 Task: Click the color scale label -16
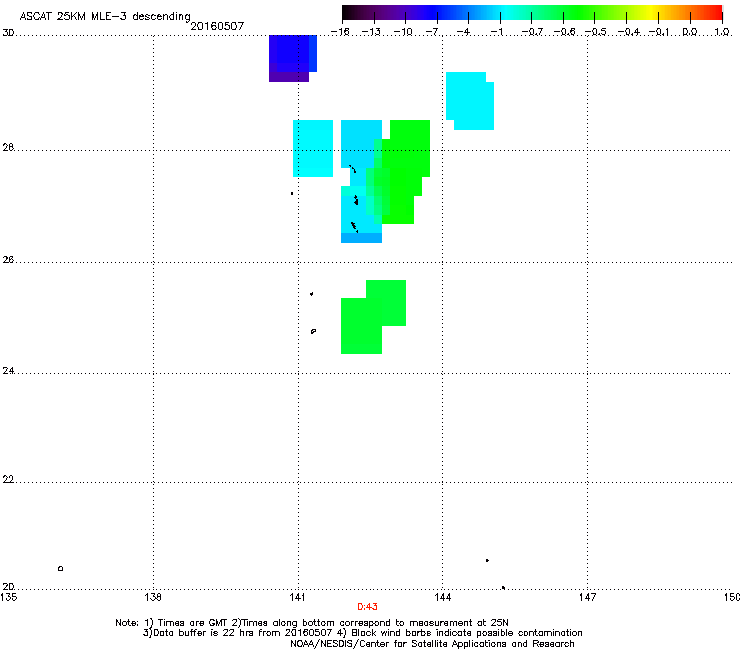(x=340, y=32)
